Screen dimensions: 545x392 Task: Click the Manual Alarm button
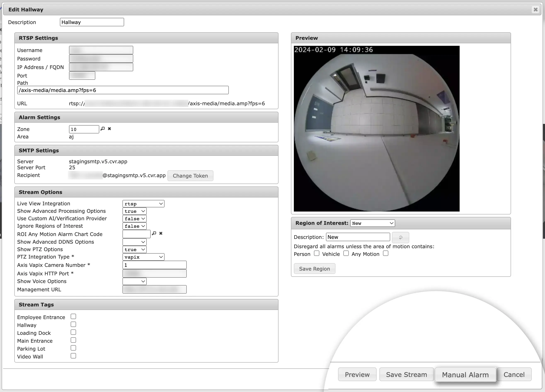pos(465,375)
